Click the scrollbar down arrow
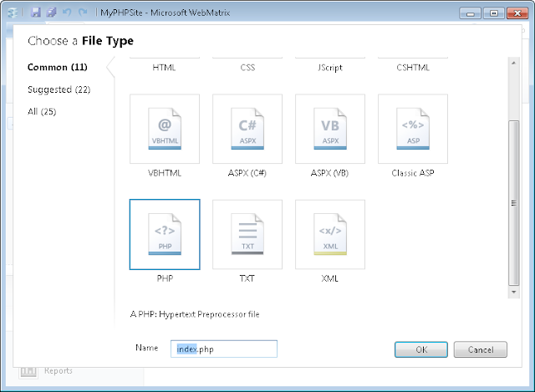This screenshot has height=392, width=535. tap(513, 292)
